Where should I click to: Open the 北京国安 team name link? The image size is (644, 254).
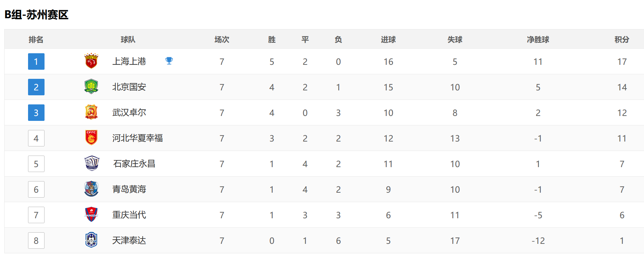pyautogui.click(x=129, y=87)
